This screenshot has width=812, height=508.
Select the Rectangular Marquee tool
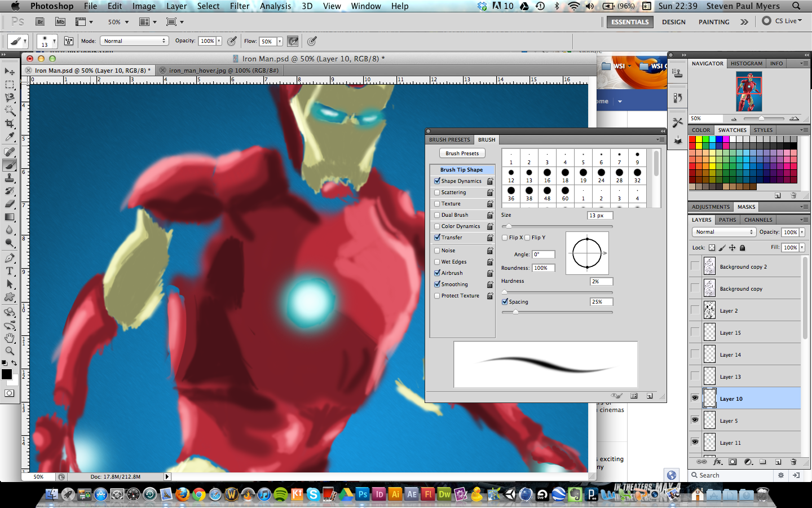pyautogui.click(x=10, y=85)
